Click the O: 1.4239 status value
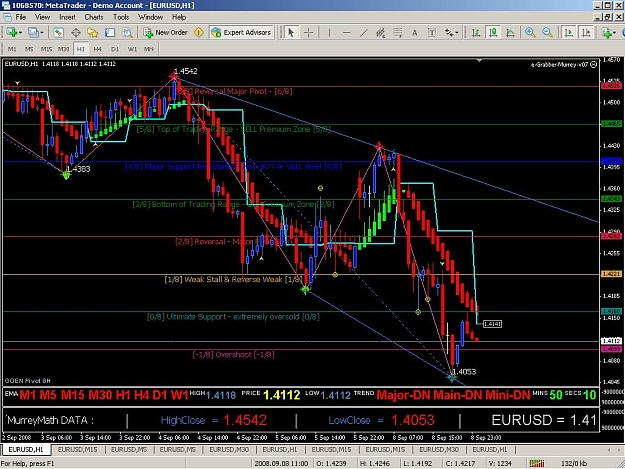This screenshot has width=625, height=469. (331, 463)
